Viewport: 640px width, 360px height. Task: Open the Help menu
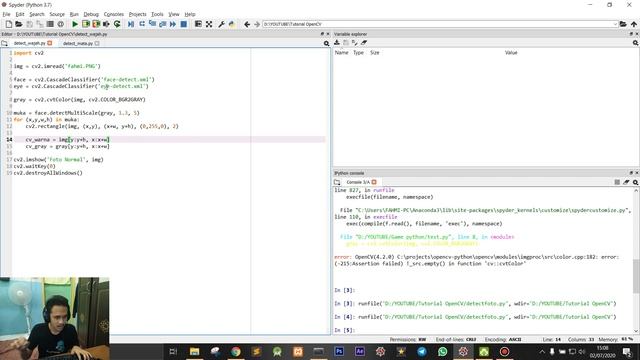click(x=190, y=14)
